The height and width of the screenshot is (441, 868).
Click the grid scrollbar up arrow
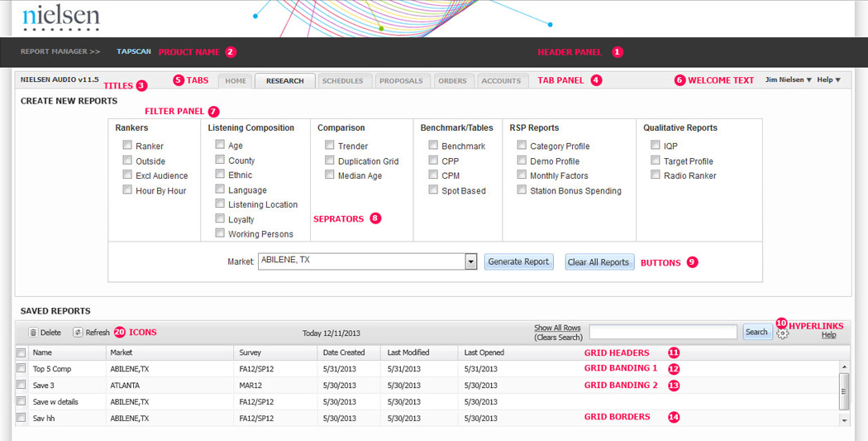[844, 367]
